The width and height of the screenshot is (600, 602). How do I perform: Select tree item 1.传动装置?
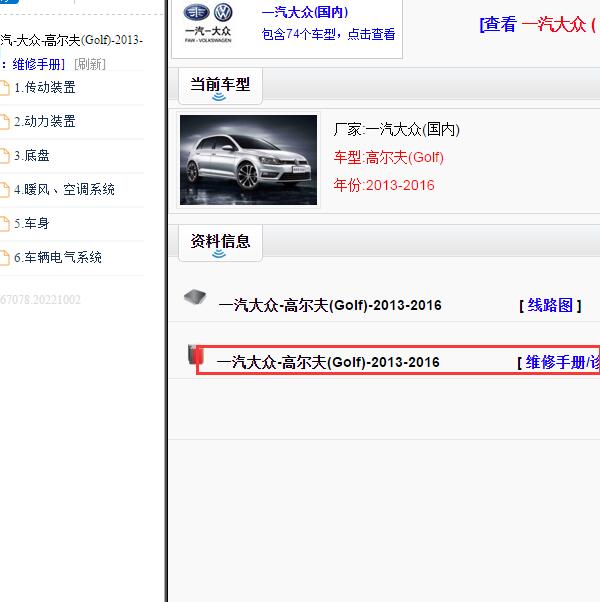click(45, 88)
